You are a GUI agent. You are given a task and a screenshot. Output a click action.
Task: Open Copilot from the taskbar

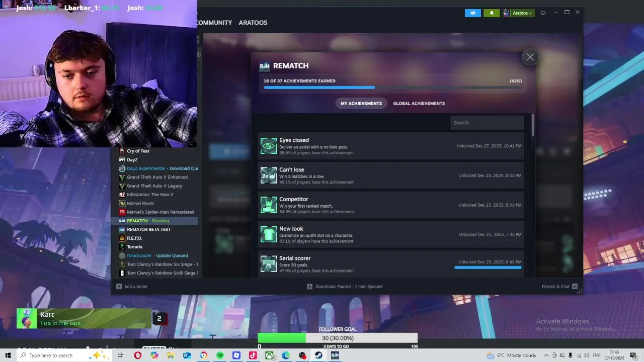point(154,355)
